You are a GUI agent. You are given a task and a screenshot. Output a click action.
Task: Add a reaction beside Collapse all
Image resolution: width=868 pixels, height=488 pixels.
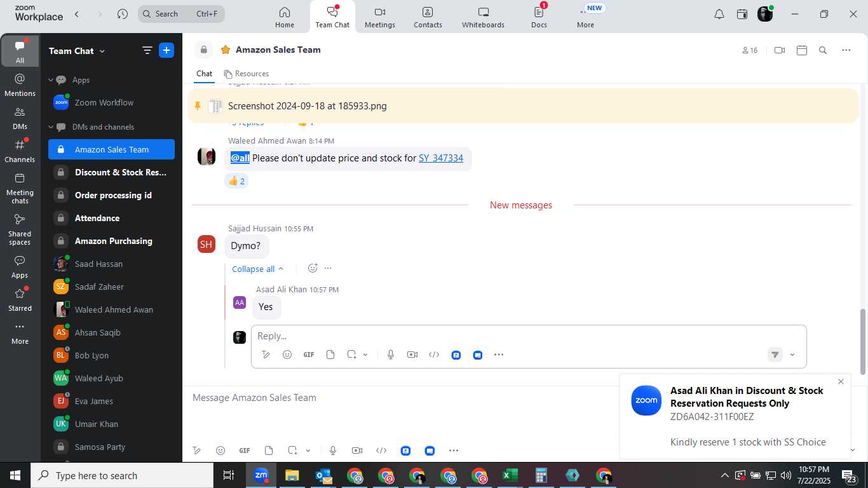coord(313,268)
